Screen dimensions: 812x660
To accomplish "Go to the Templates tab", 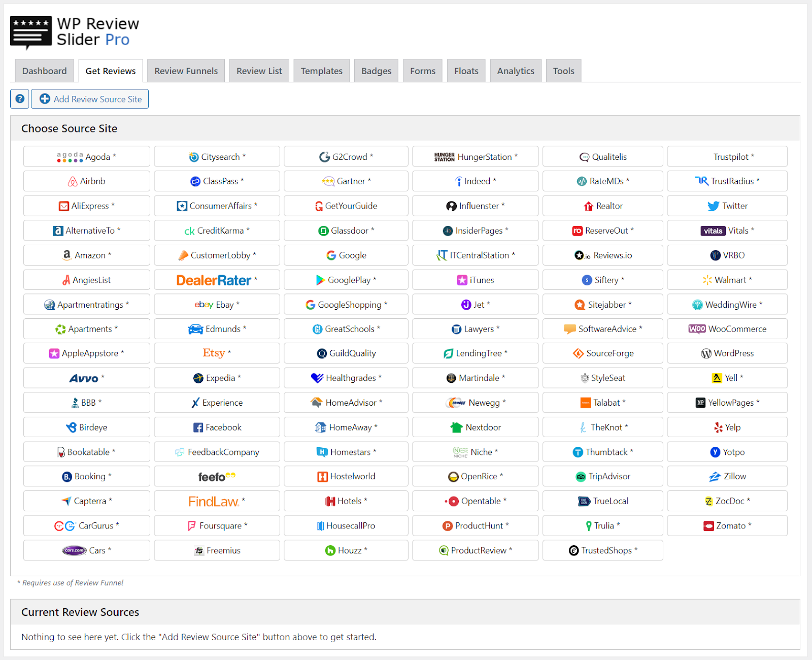I will (x=322, y=71).
